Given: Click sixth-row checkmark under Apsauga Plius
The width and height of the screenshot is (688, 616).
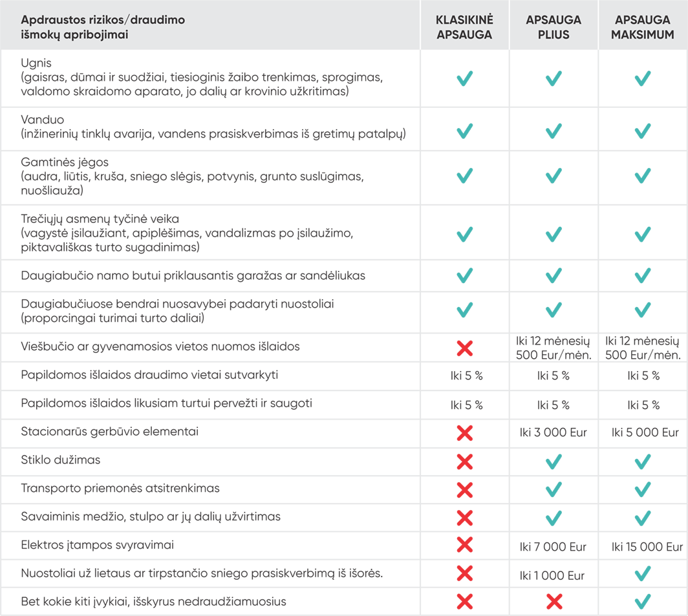Looking at the screenshot, I should pyautogui.click(x=554, y=310).
